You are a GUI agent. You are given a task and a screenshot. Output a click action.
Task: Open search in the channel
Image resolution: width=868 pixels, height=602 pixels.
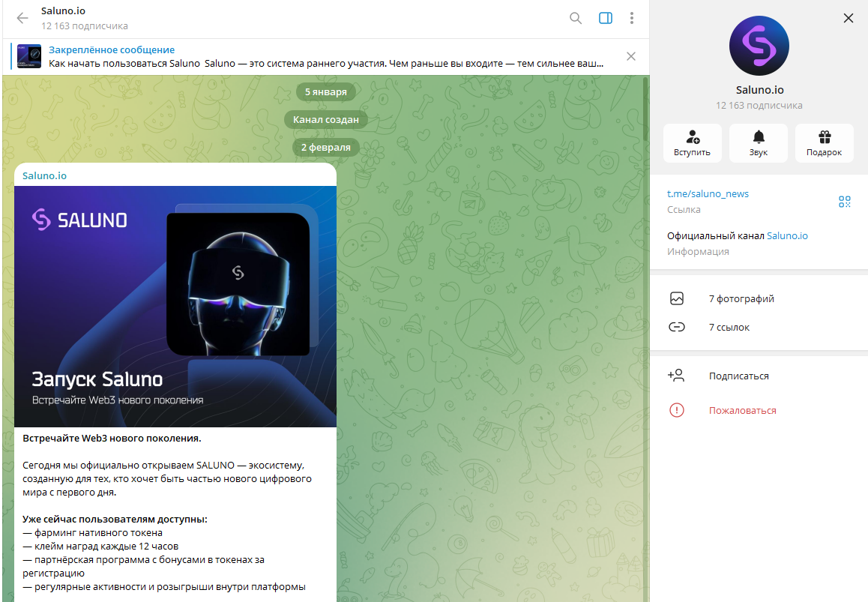tap(576, 18)
